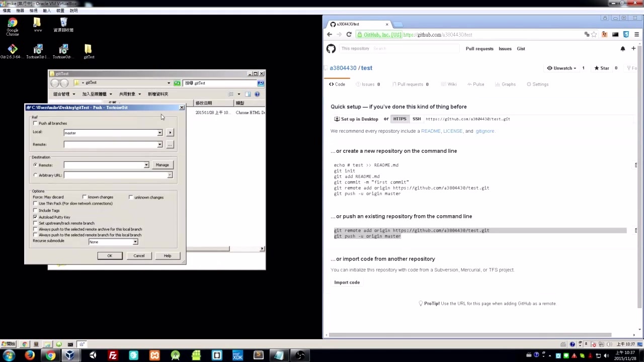Open XAMPP from the host taskbar
The height and width of the screenshot is (362, 644).
point(154,356)
